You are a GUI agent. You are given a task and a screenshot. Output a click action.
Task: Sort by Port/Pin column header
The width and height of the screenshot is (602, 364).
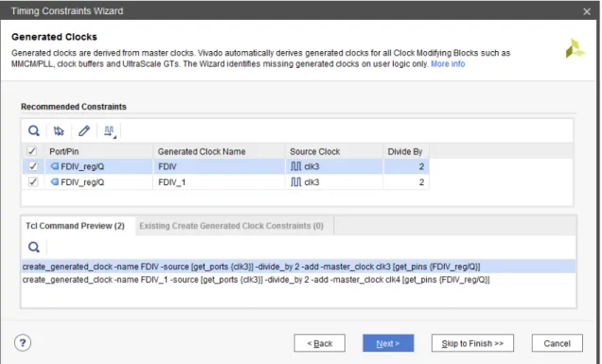[98, 151]
